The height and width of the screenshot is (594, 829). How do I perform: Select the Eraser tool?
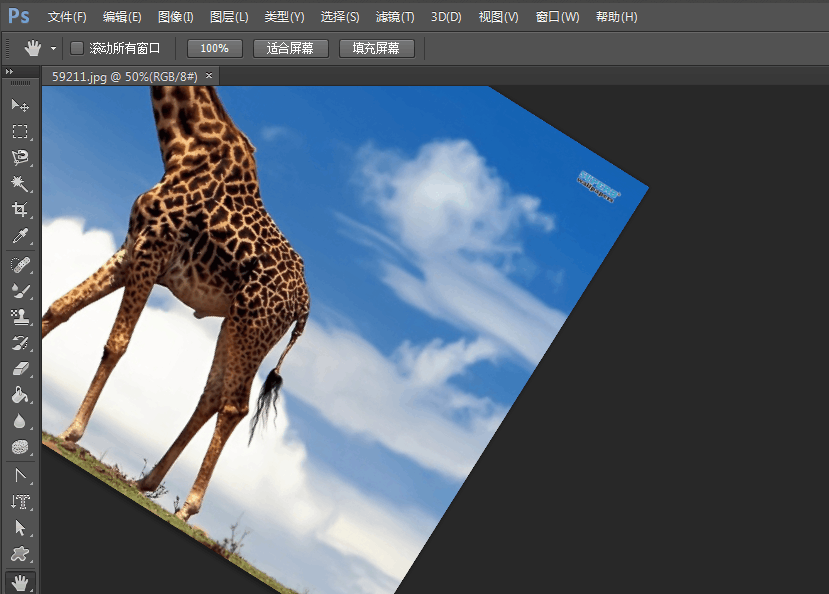tap(19, 369)
